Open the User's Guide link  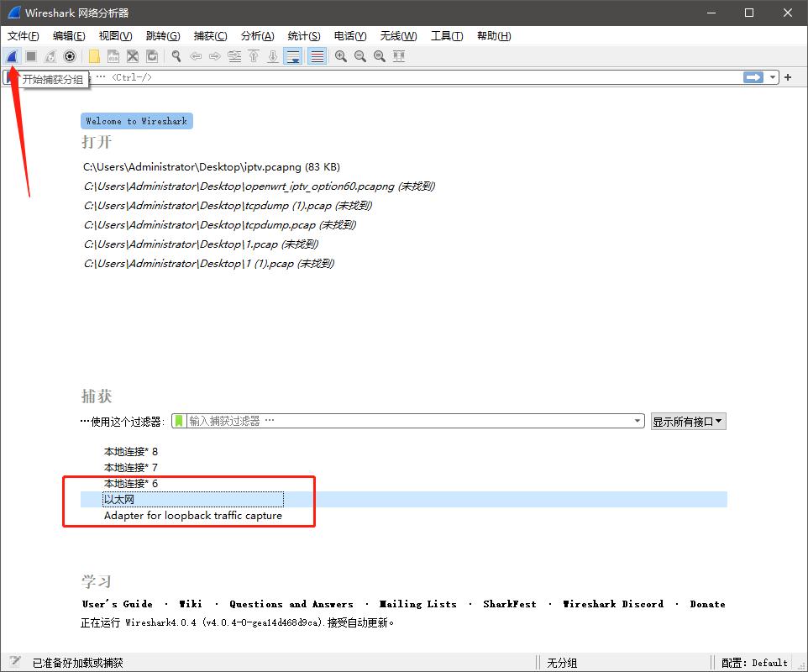click(x=118, y=604)
